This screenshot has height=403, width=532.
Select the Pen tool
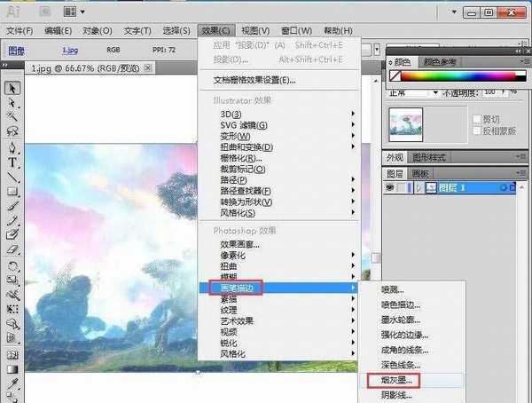click(13, 148)
